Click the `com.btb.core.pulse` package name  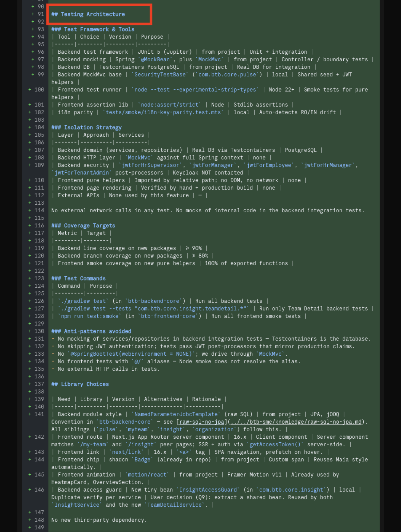click(227, 75)
